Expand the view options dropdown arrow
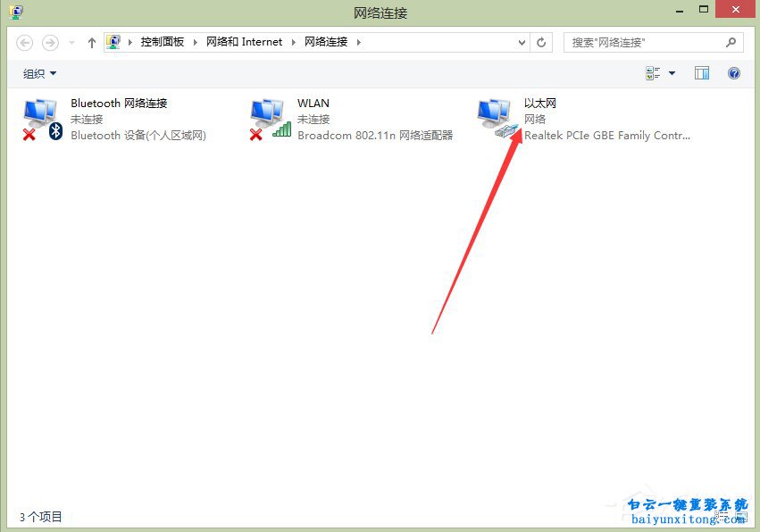The width and height of the screenshot is (760, 532). click(672, 73)
